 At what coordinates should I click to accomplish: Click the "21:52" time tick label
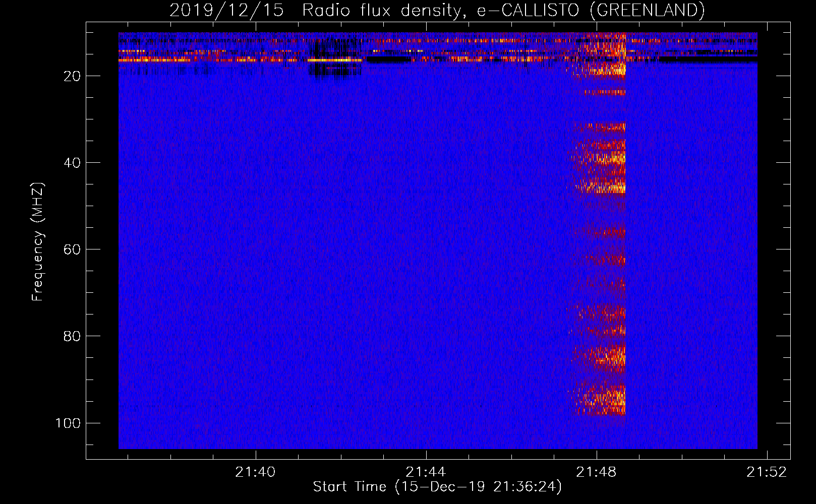(767, 472)
